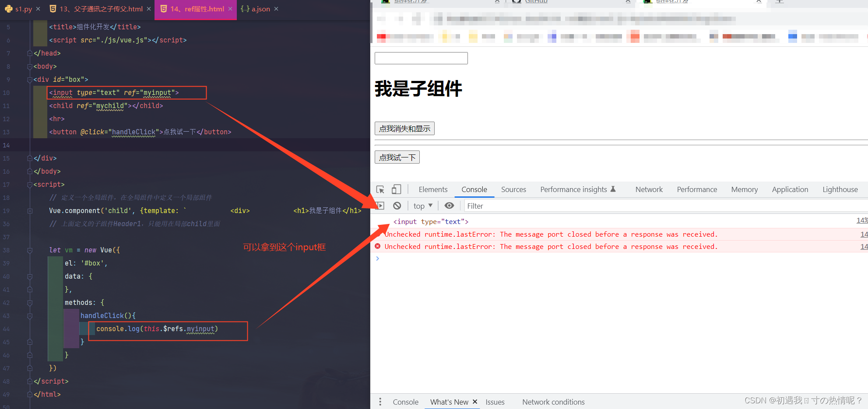The height and width of the screenshot is (409, 868).
Task: Click the HTML5 icon on the 14、ref属性 tab
Action: 164,9
